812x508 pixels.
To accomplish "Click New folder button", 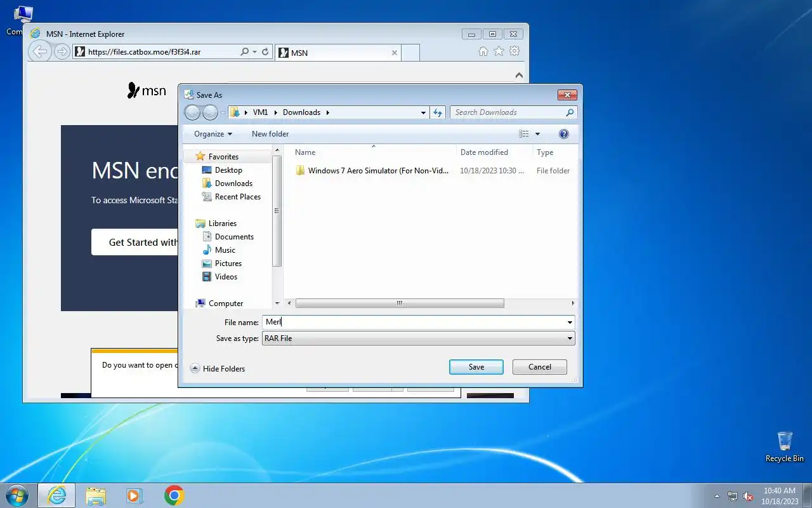I will click(270, 134).
